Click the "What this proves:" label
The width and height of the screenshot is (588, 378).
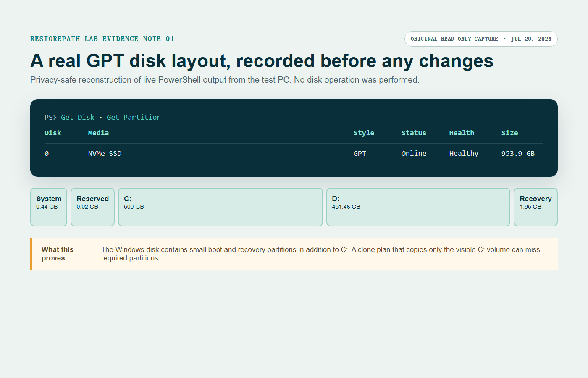(58, 254)
